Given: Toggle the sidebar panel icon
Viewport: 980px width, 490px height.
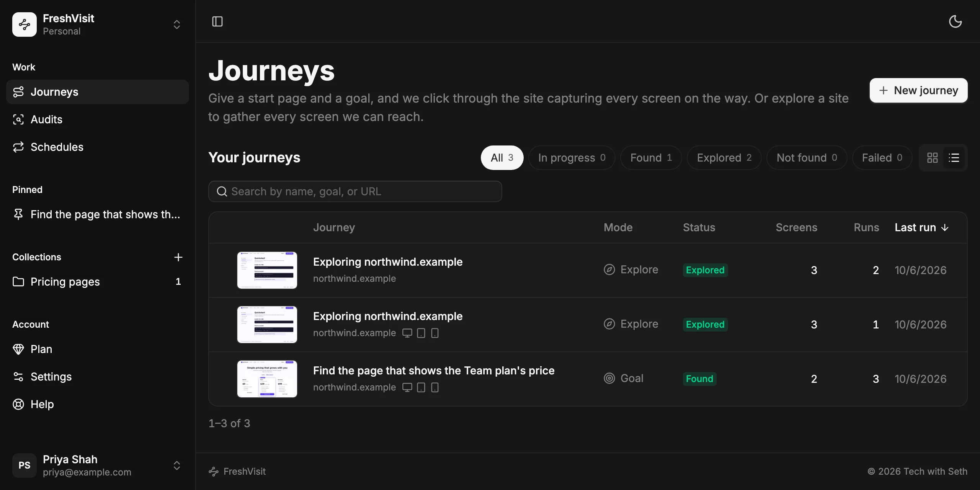Looking at the screenshot, I should click(217, 21).
